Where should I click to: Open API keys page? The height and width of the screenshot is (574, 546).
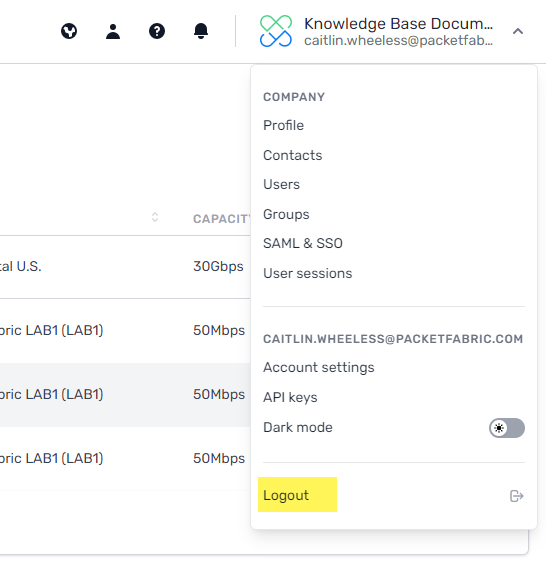[x=290, y=397]
